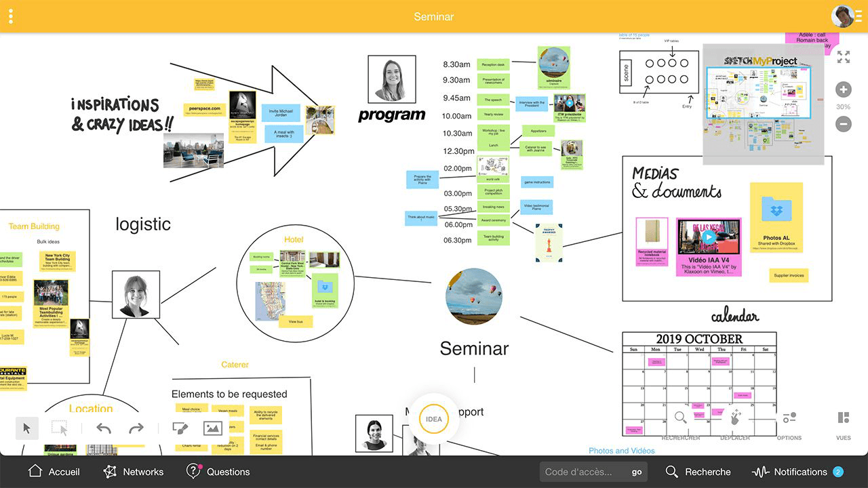Click the program portrait photo

tap(392, 79)
